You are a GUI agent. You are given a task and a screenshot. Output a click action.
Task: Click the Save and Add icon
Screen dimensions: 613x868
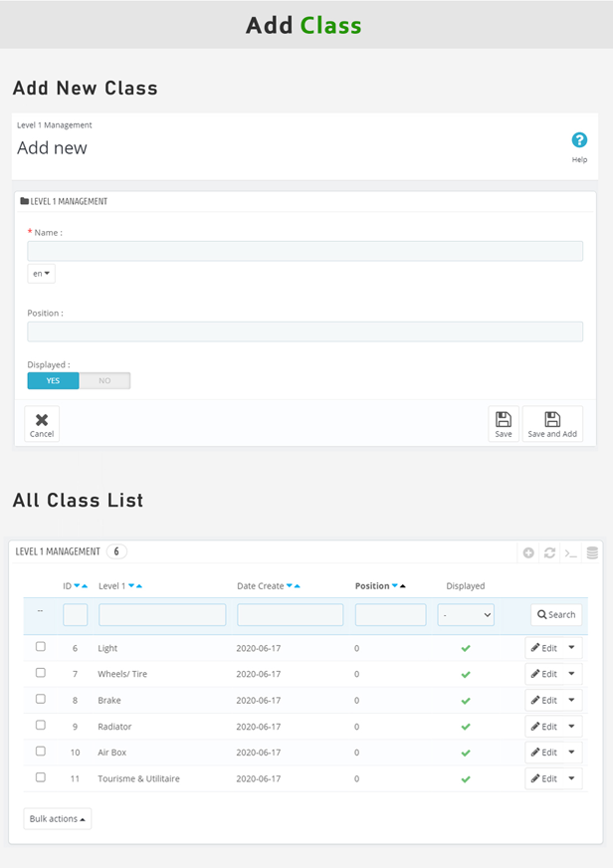point(552,420)
